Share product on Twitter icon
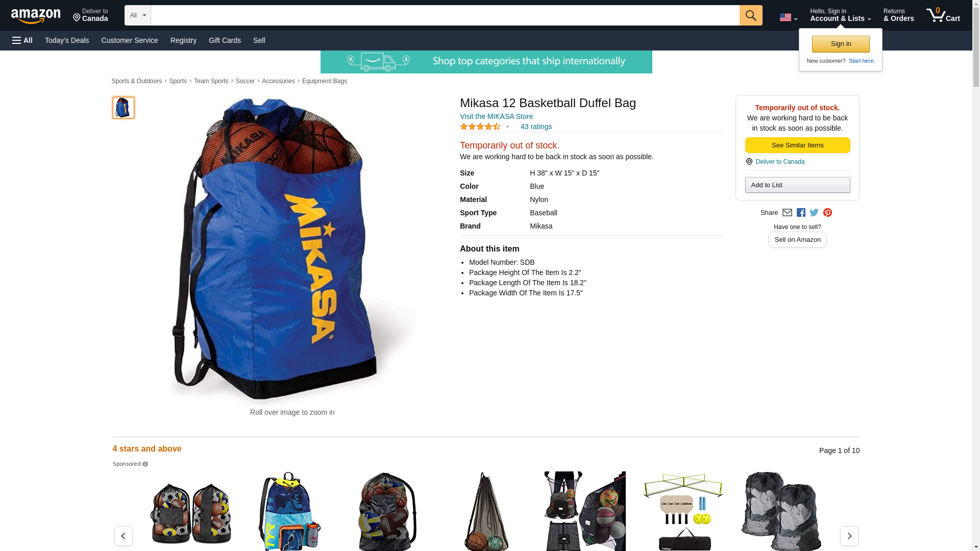The image size is (980, 551). click(814, 213)
